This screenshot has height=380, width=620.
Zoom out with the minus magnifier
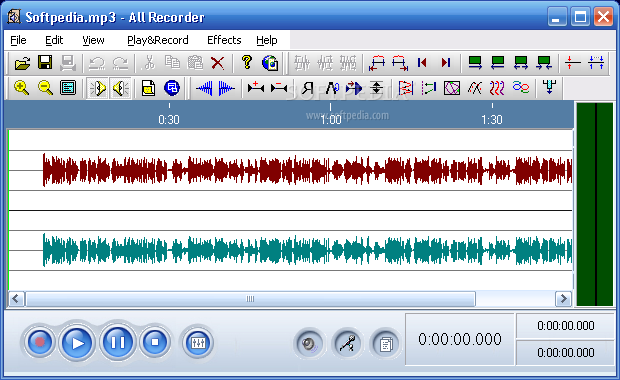(45, 88)
